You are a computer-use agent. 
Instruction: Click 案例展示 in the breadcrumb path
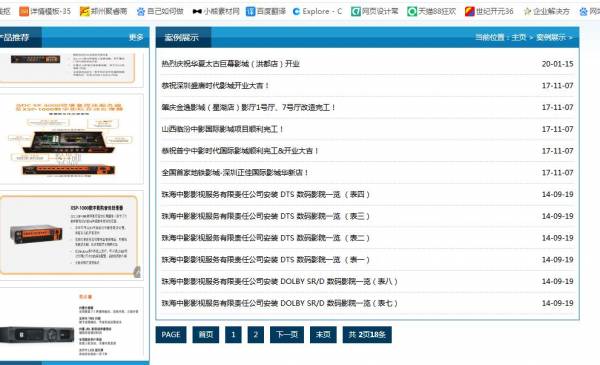(551, 37)
